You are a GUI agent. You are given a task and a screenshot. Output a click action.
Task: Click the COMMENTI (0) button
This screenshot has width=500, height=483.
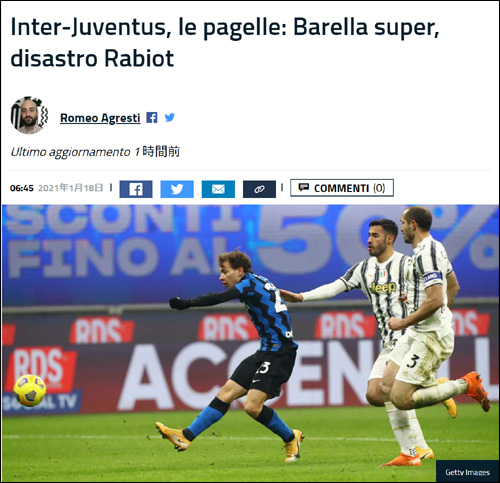click(x=342, y=188)
